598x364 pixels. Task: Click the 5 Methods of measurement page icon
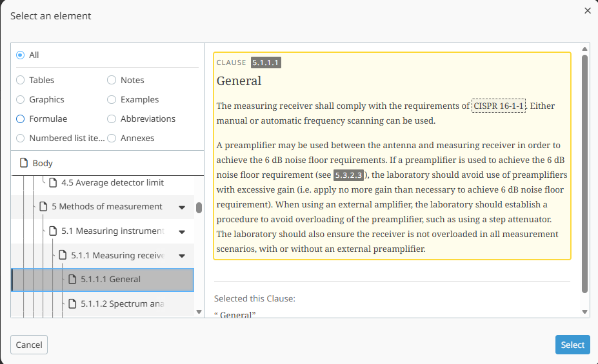(x=43, y=206)
